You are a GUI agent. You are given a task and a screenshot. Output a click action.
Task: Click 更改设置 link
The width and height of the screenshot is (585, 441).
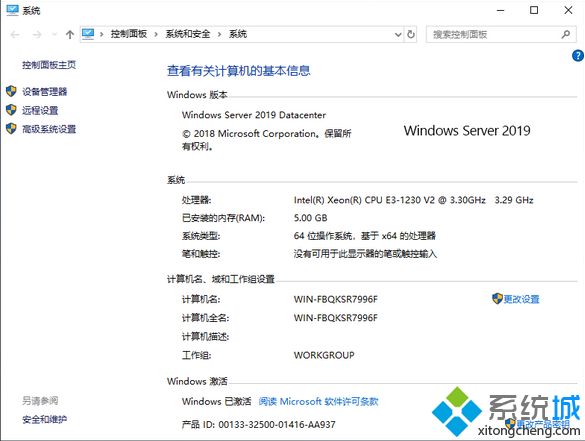(522, 299)
